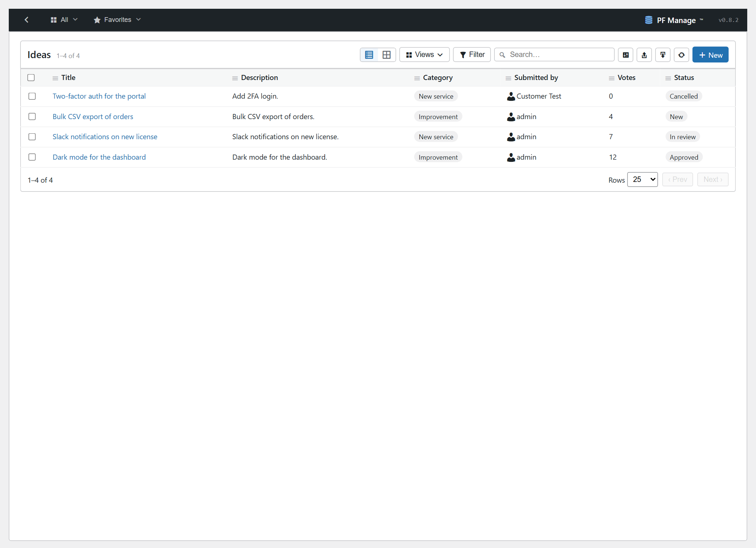
Task: Open the Filter panel
Action: [472, 55]
